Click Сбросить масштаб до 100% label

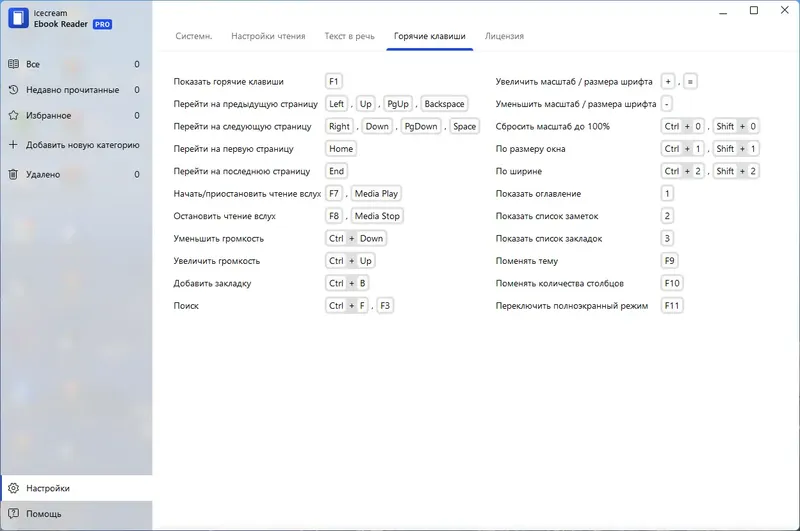552,127
